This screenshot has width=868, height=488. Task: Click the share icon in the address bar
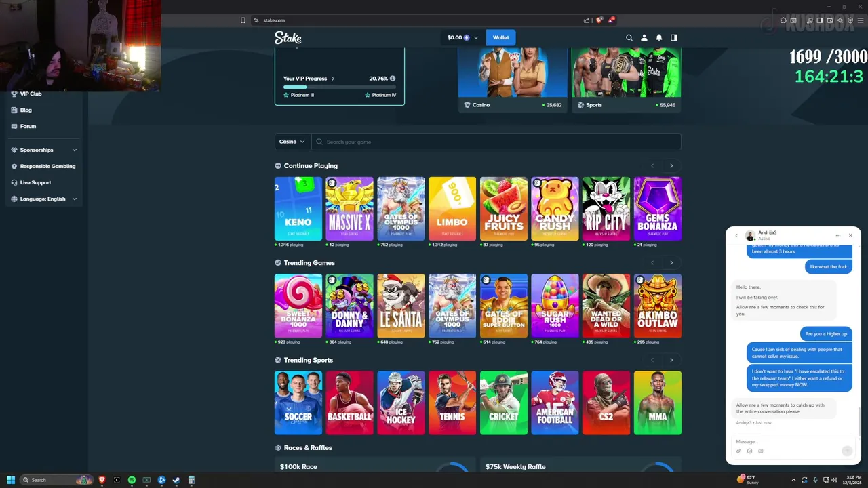[x=587, y=20]
